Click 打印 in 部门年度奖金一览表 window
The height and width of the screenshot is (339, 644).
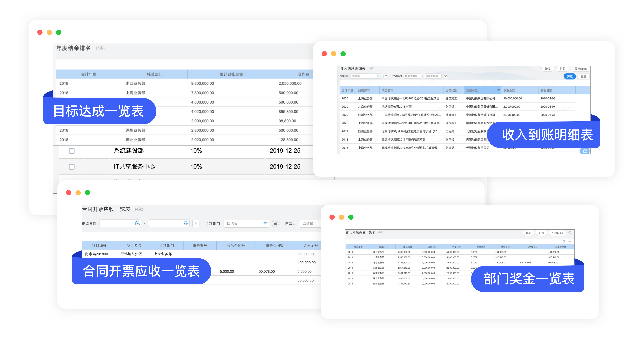pos(541,233)
